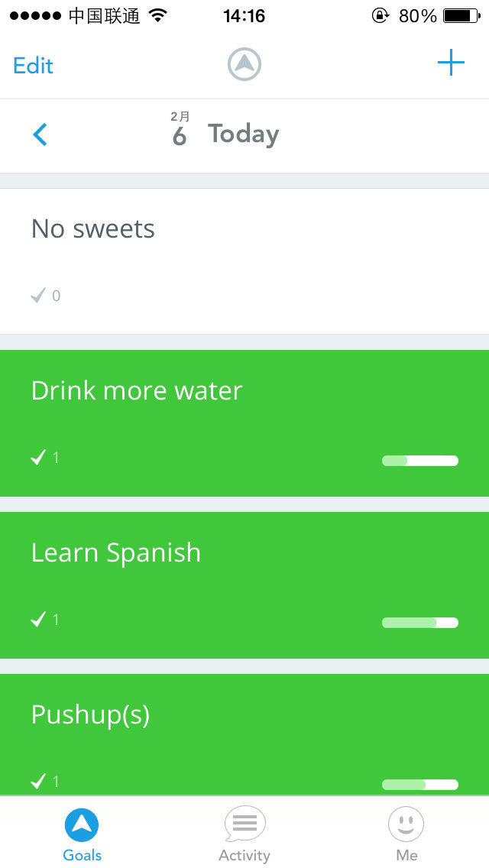Image resolution: width=489 pixels, height=868 pixels.
Task: Tap the battery indicator icon
Action: pos(461,16)
